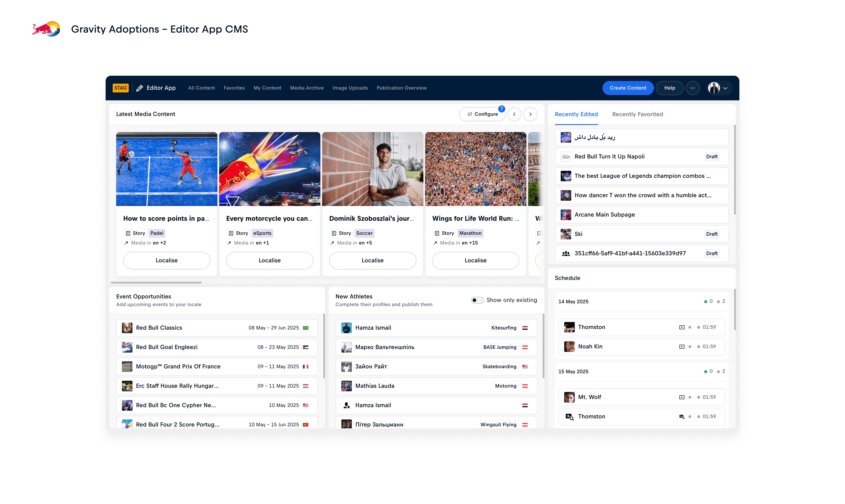Open Марко Вальтеншпіль athlete profile
The image size is (845, 504).
pyautogui.click(x=436, y=347)
